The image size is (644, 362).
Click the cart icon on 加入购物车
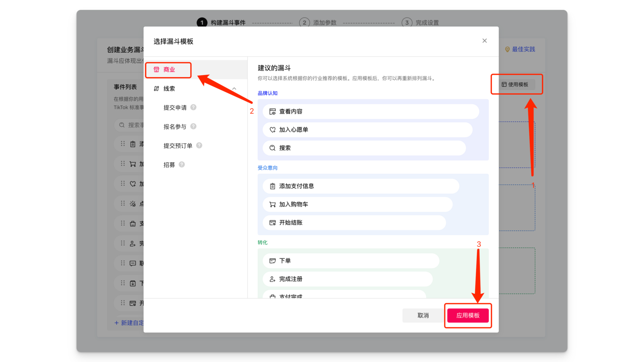[272, 204]
